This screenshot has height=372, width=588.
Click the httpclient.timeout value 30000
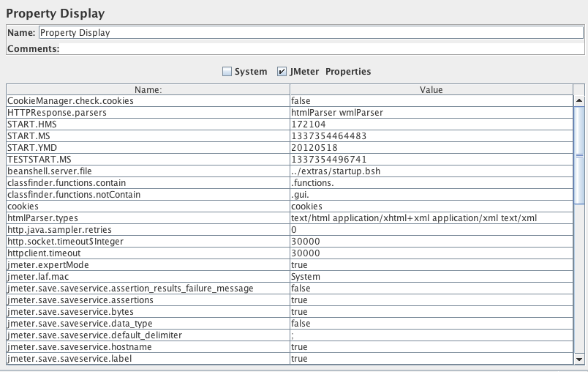[x=431, y=253]
